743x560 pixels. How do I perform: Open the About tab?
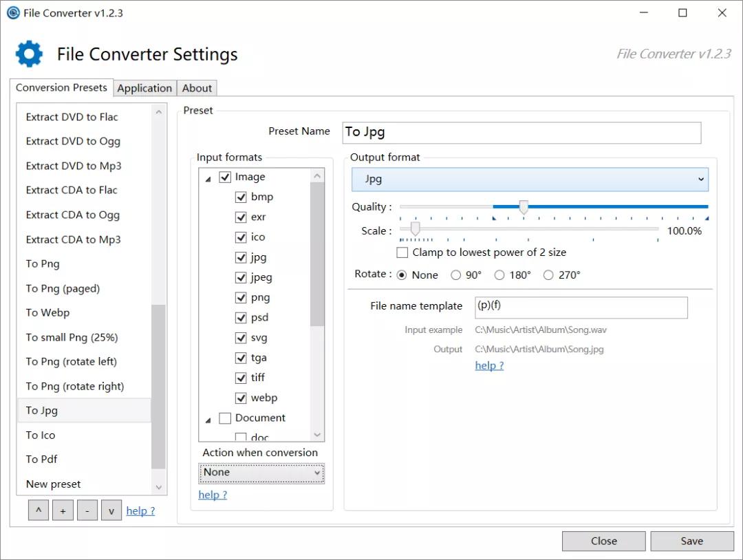click(197, 88)
